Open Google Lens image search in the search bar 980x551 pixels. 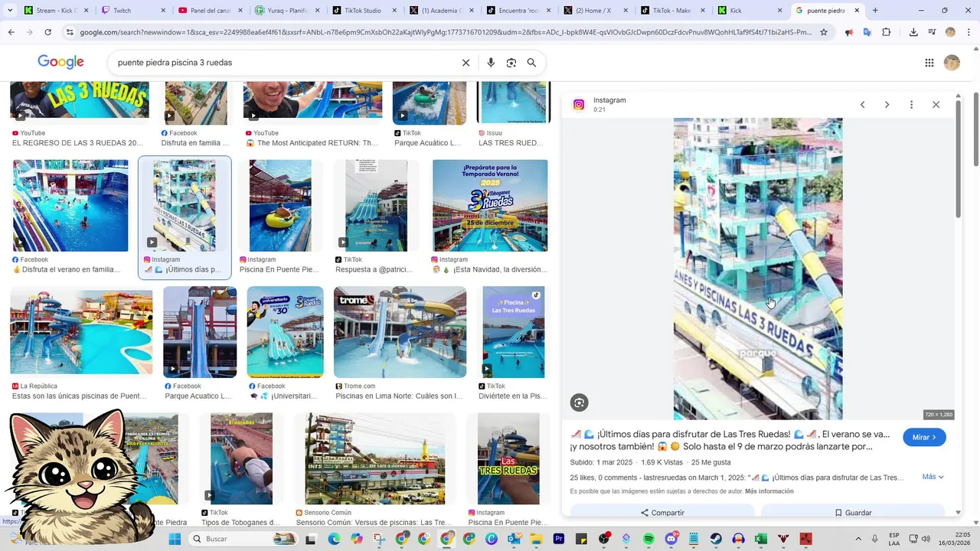[511, 63]
